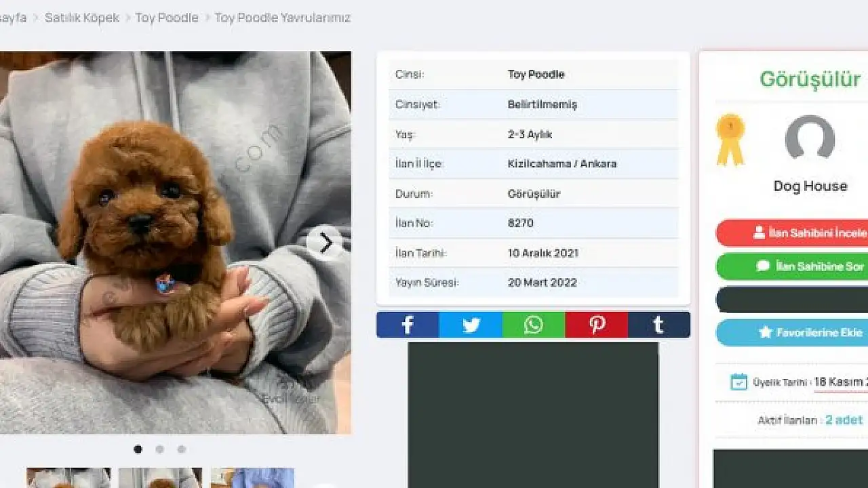
Task: Click the gold award ribbon badge
Action: click(x=730, y=140)
